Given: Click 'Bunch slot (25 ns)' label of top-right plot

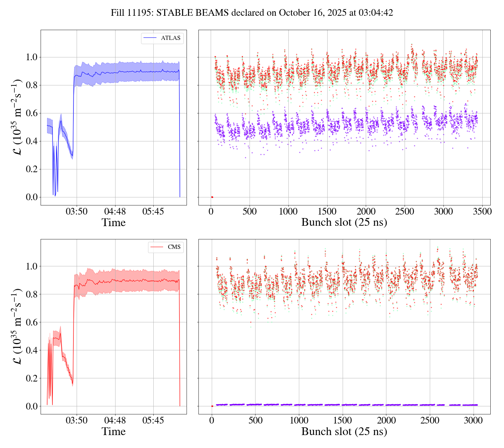Looking at the screenshot, I should [x=344, y=222].
